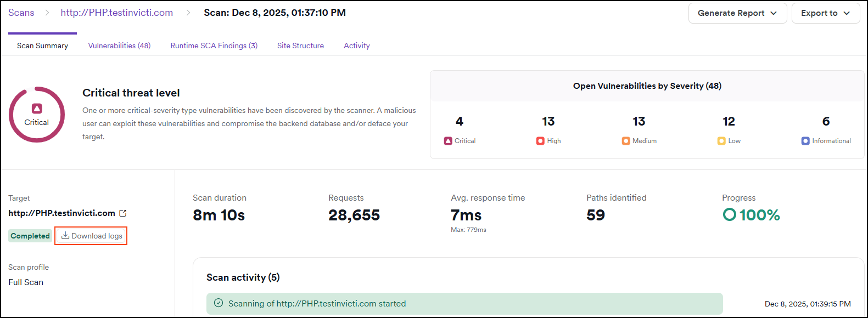Screen dimensions: 868x318
Task: Open the Generate Report dropdown
Action: (737, 13)
